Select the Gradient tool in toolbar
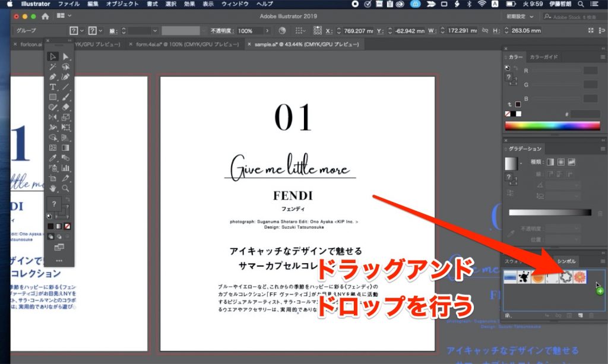Screen dimensions: 608x364 click(65, 148)
